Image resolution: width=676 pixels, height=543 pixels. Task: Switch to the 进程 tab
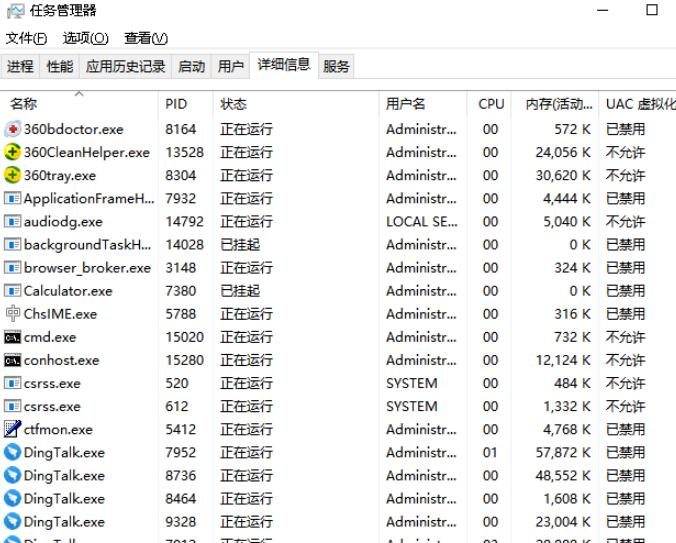click(x=20, y=66)
